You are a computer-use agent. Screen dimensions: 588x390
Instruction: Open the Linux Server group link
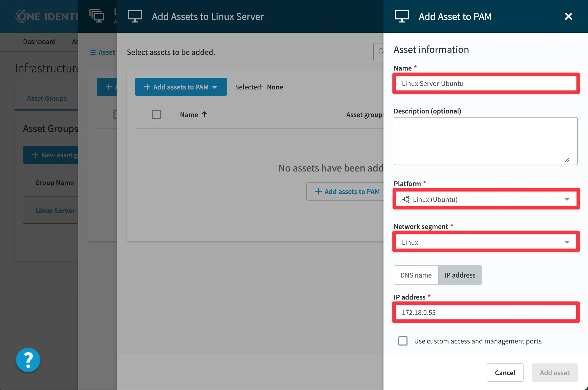click(55, 211)
